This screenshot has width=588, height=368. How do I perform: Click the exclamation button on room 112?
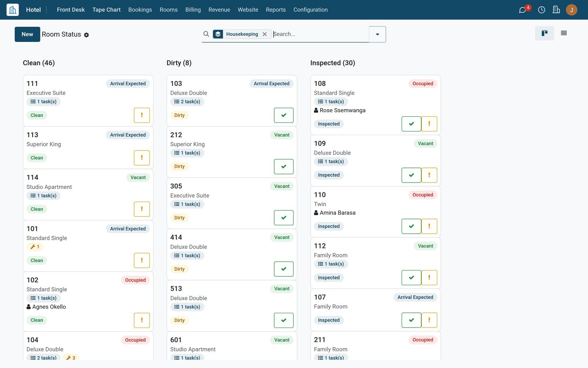(429, 277)
